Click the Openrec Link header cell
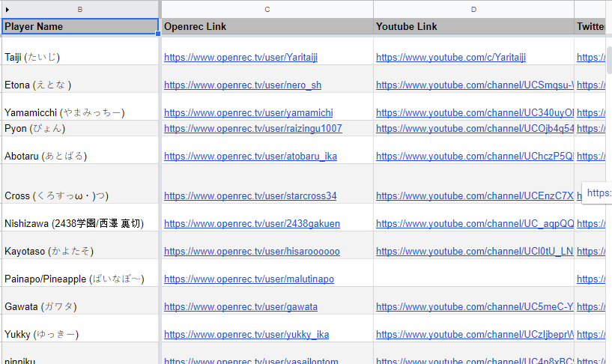Screen dimensions: 612x364 (x=267, y=26)
